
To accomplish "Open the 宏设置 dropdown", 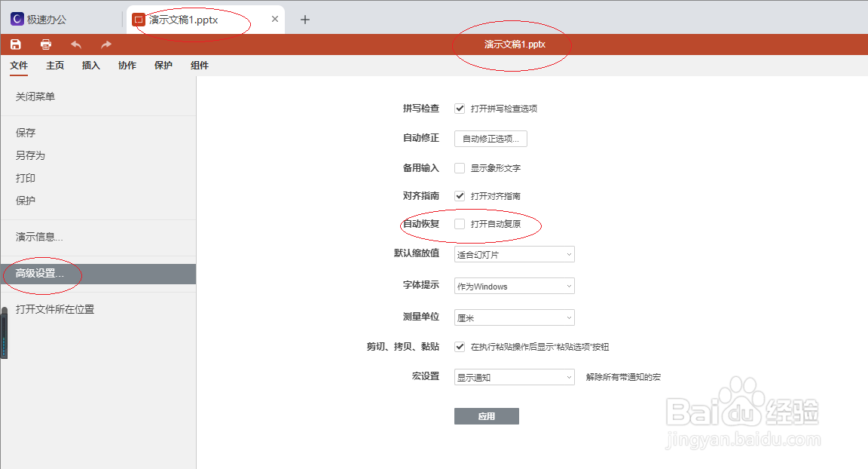I will pyautogui.click(x=513, y=376).
